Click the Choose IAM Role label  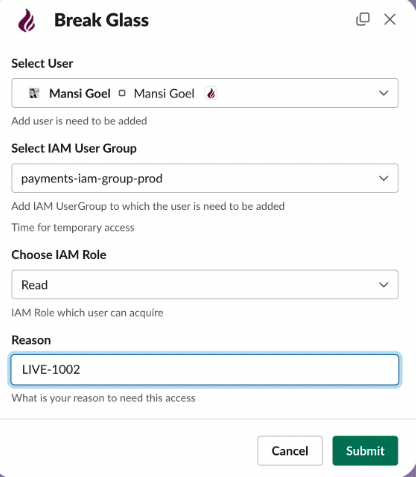click(59, 255)
